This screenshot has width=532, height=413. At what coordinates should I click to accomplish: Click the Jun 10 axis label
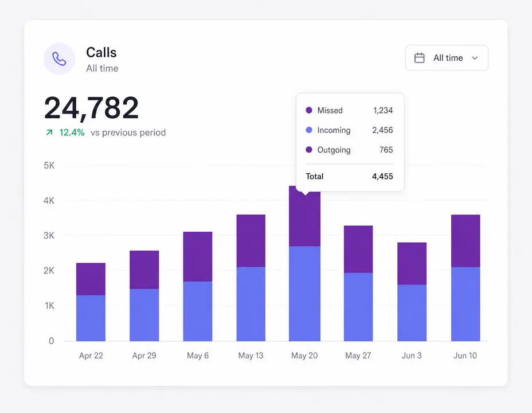(x=465, y=355)
